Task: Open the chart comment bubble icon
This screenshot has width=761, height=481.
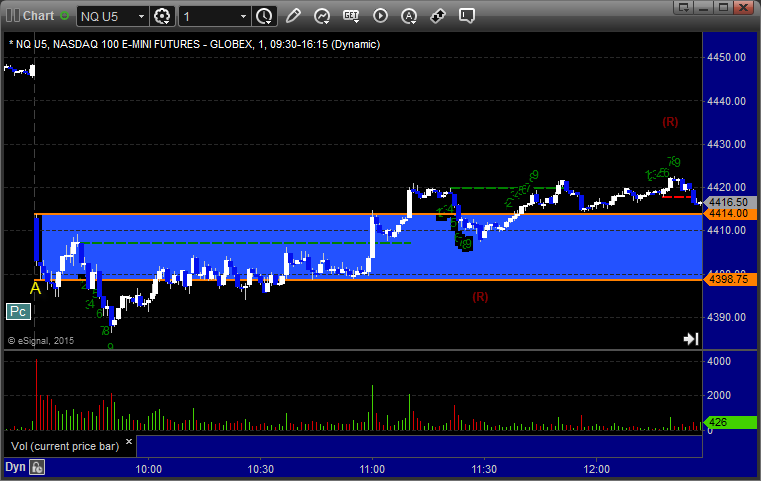Action: (x=466, y=16)
